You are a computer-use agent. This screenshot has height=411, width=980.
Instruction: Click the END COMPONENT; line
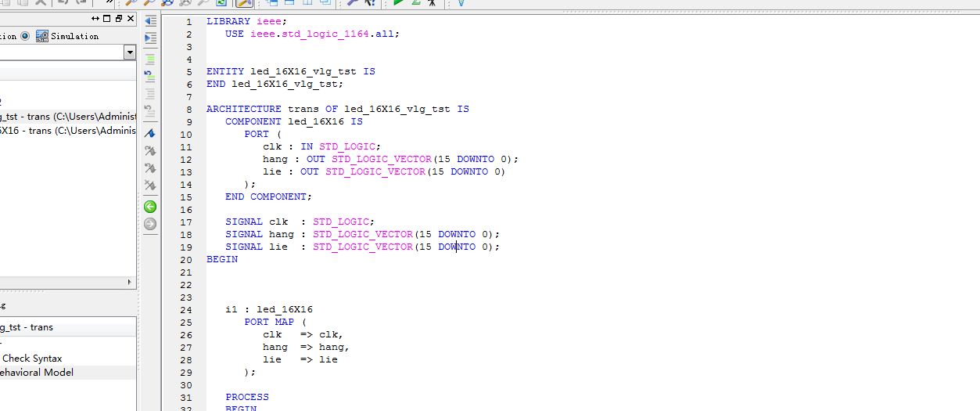click(x=269, y=196)
